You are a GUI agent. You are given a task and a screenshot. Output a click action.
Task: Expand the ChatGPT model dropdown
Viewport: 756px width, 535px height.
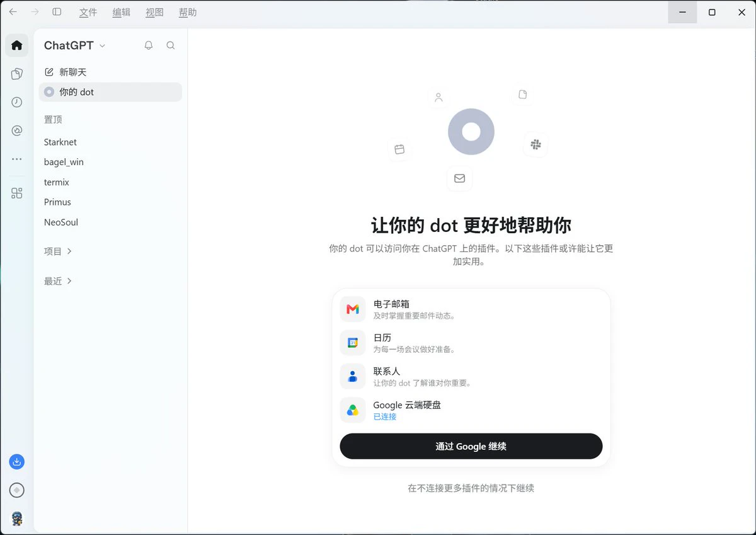(x=74, y=45)
